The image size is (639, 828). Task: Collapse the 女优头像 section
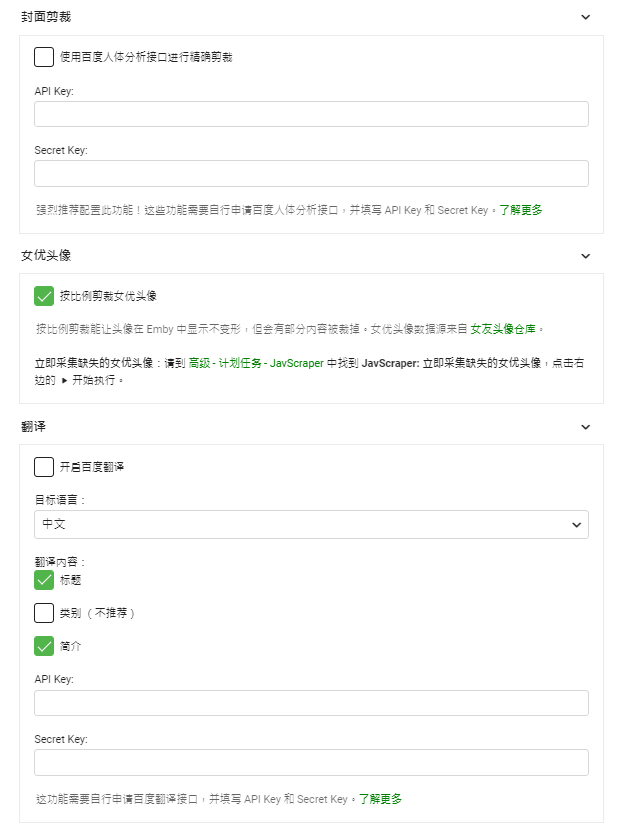point(586,256)
